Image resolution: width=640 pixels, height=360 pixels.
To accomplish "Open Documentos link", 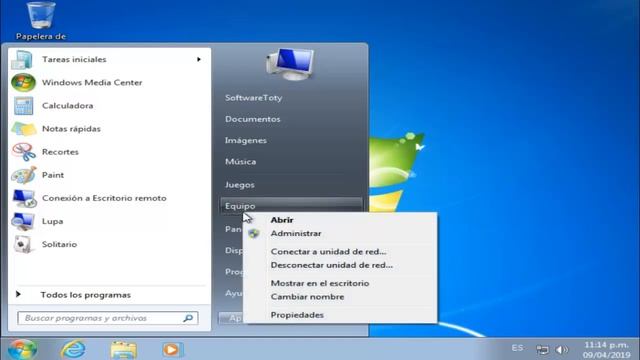I will (x=253, y=119).
